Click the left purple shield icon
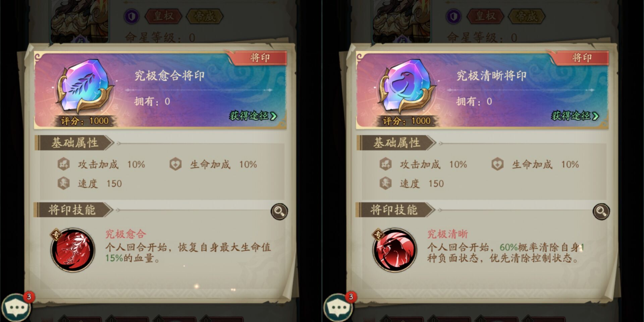Viewport: 644px width, 322px height. pyautogui.click(x=131, y=16)
